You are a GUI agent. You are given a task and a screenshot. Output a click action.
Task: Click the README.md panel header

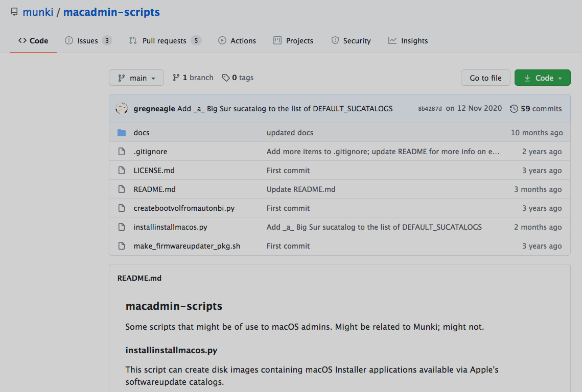point(139,278)
